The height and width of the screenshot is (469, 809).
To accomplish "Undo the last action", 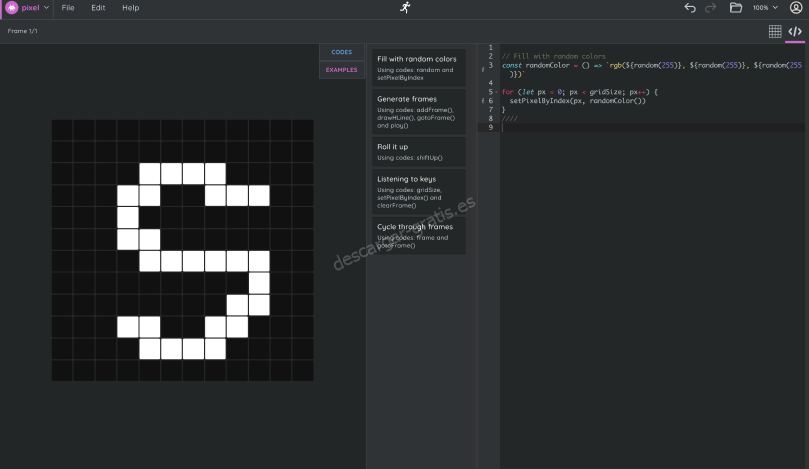I will [x=690, y=7].
